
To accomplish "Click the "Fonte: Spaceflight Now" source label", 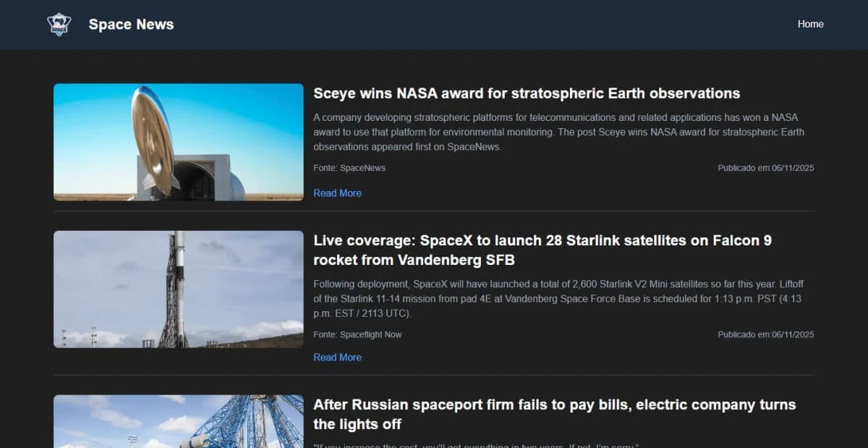I will pyautogui.click(x=358, y=334).
